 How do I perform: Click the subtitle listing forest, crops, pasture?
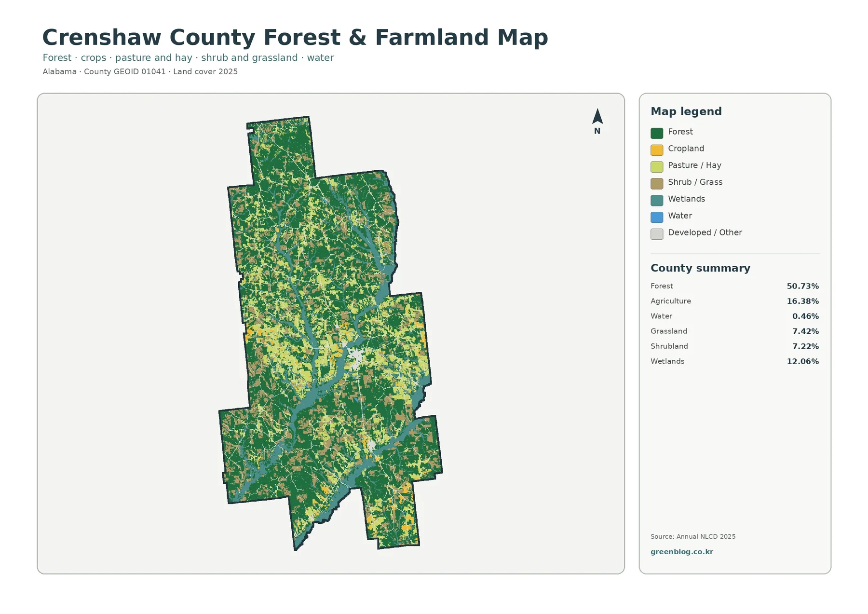click(x=188, y=58)
